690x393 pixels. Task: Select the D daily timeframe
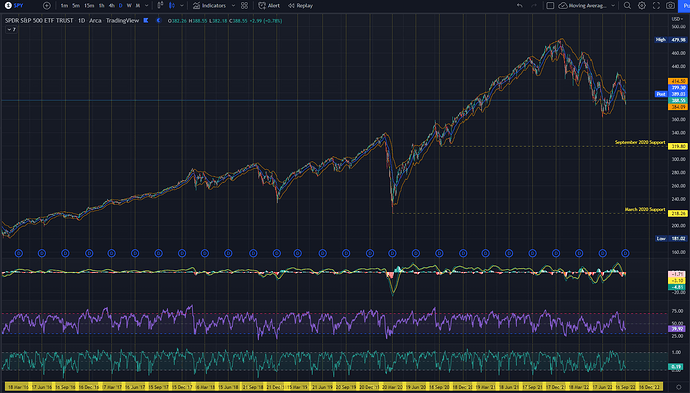(121, 6)
